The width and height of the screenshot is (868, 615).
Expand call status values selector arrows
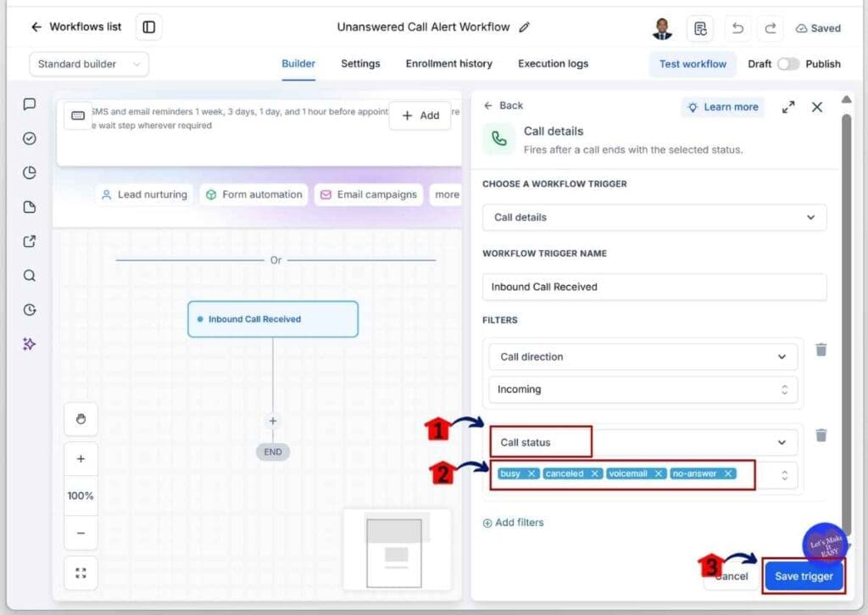(784, 475)
